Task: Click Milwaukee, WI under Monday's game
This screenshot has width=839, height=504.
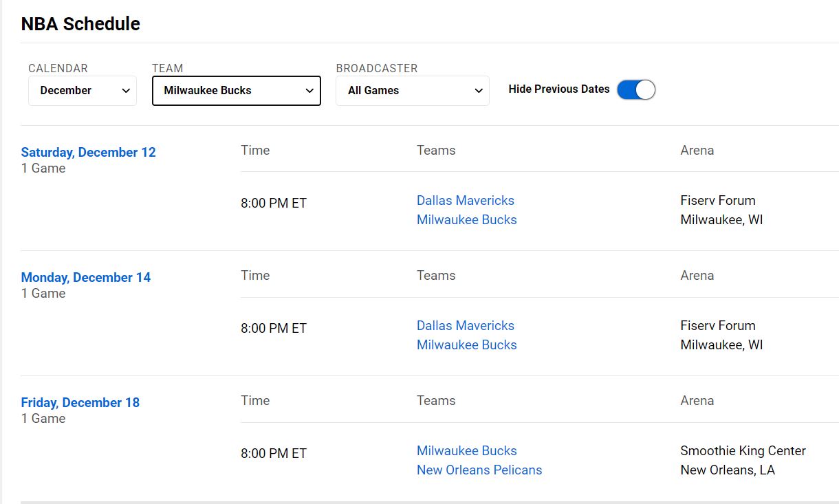Action: pos(722,345)
